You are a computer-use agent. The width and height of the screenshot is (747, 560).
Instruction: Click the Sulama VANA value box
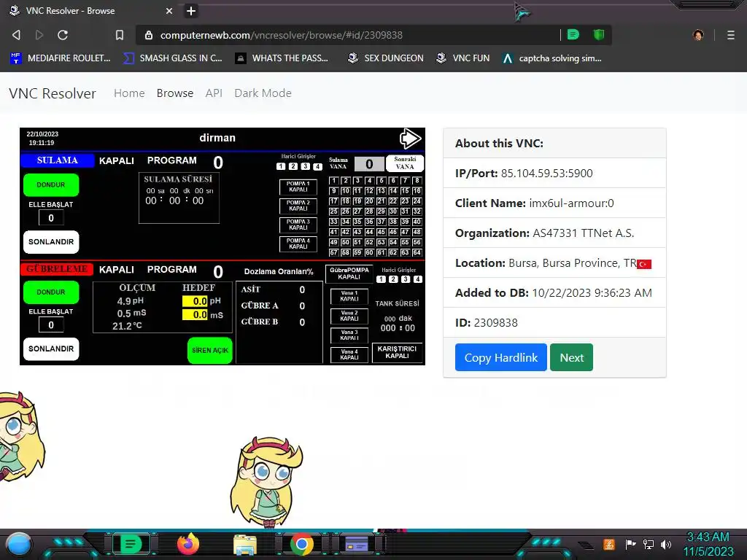pyautogui.click(x=369, y=164)
